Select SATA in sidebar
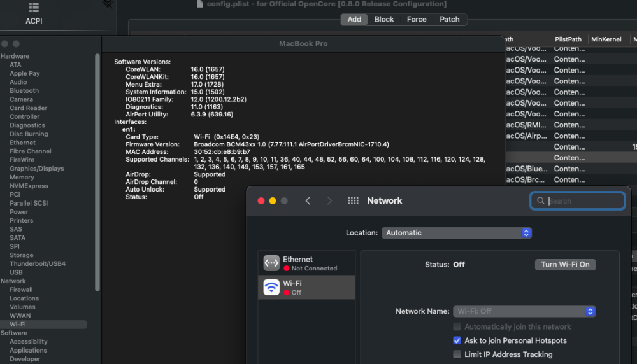This screenshot has height=364, width=637. [17, 238]
